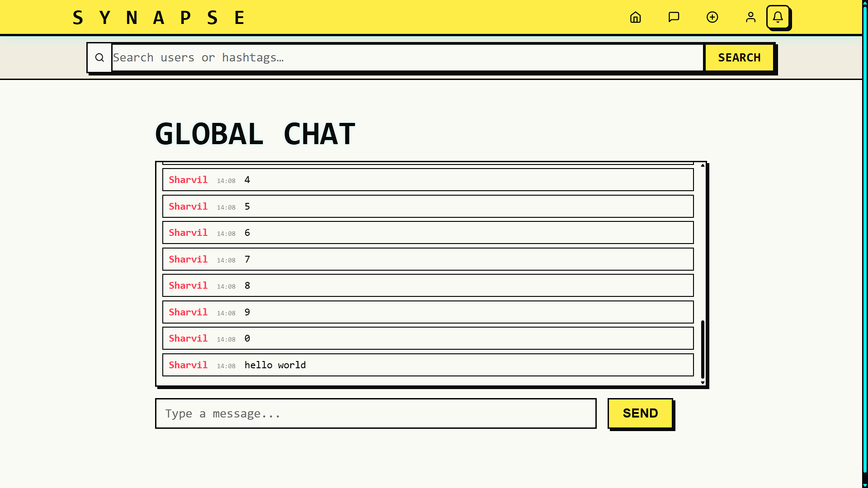868x488 pixels.
Task: Click the chat scrollbar down arrow
Action: (703, 383)
